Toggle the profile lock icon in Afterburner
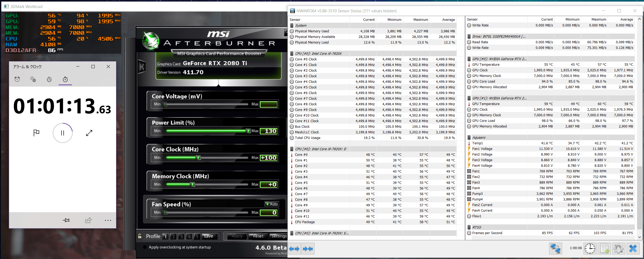Image resolution: width=644 pixels, height=259 pixels. pyautogui.click(x=140, y=236)
